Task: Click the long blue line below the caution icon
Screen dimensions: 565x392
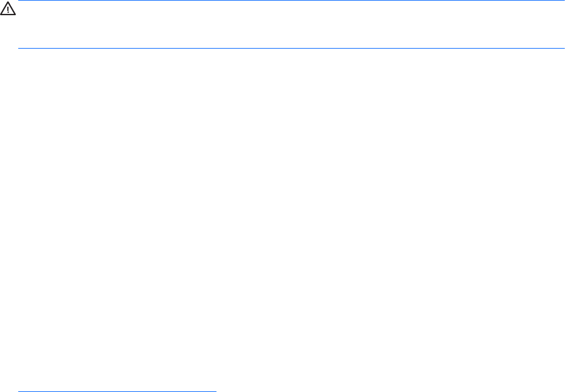Action: click(292, 48)
